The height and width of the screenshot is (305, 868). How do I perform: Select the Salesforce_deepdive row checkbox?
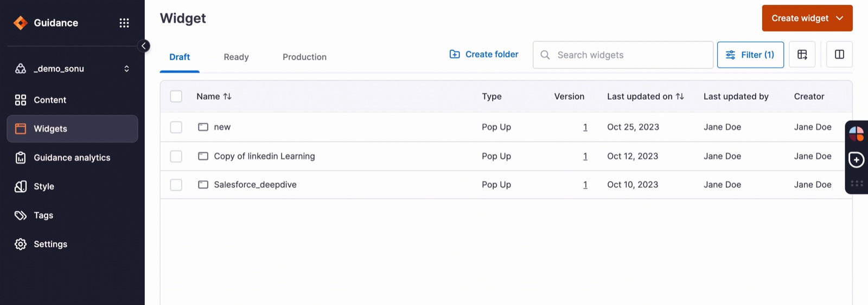pos(176,185)
